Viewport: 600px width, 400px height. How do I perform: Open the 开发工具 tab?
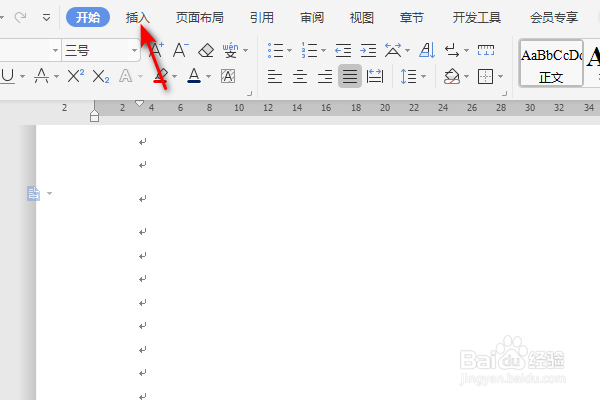[477, 18]
